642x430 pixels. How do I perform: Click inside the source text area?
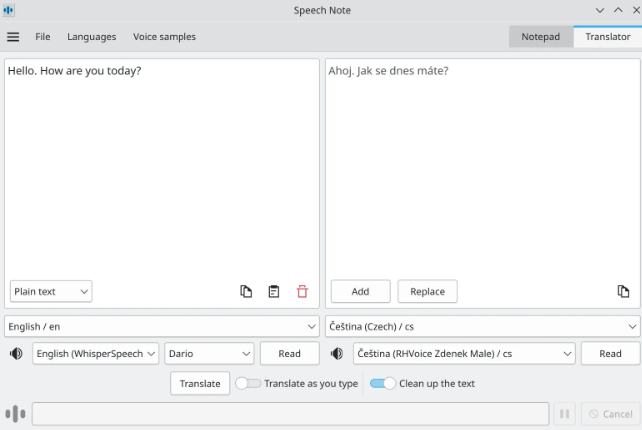161,170
